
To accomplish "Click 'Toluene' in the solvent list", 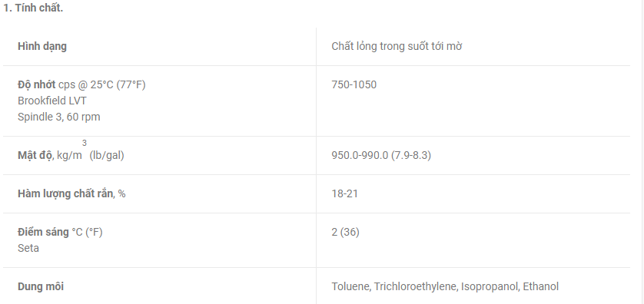I will click(350, 286).
